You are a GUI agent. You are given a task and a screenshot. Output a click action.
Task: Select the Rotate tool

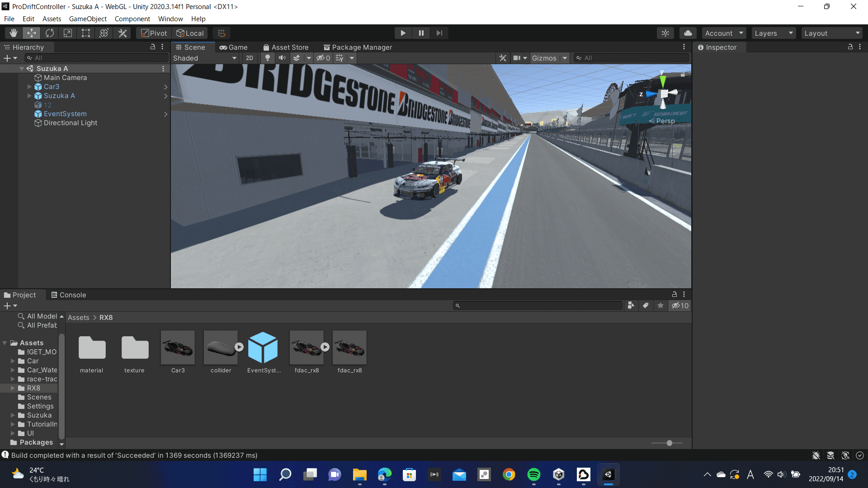[50, 33]
